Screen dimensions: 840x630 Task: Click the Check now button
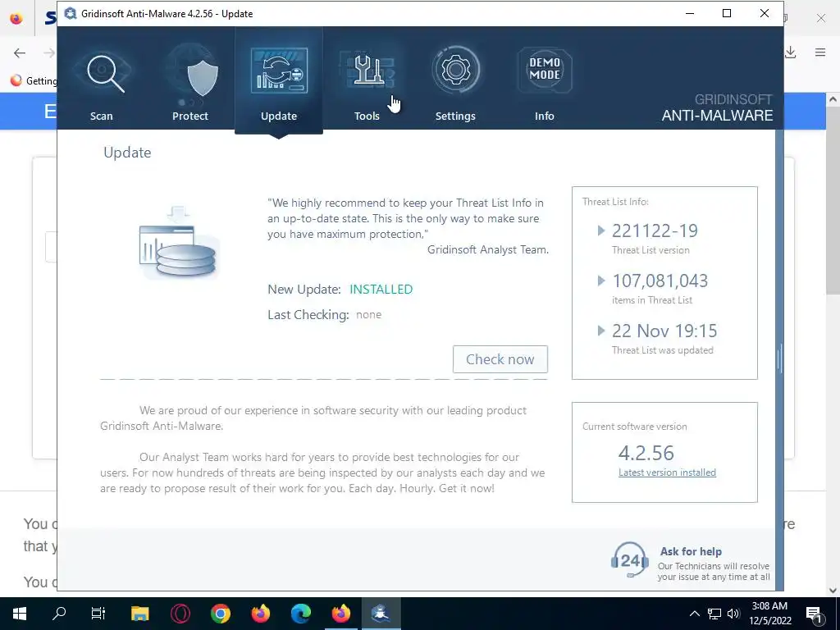500,359
